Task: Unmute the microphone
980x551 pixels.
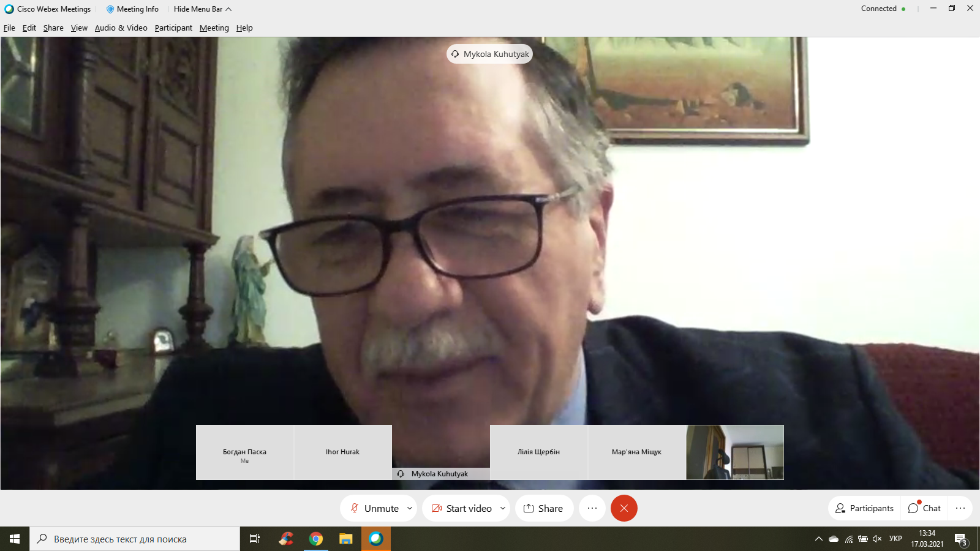Action: (x=374, y=508)
